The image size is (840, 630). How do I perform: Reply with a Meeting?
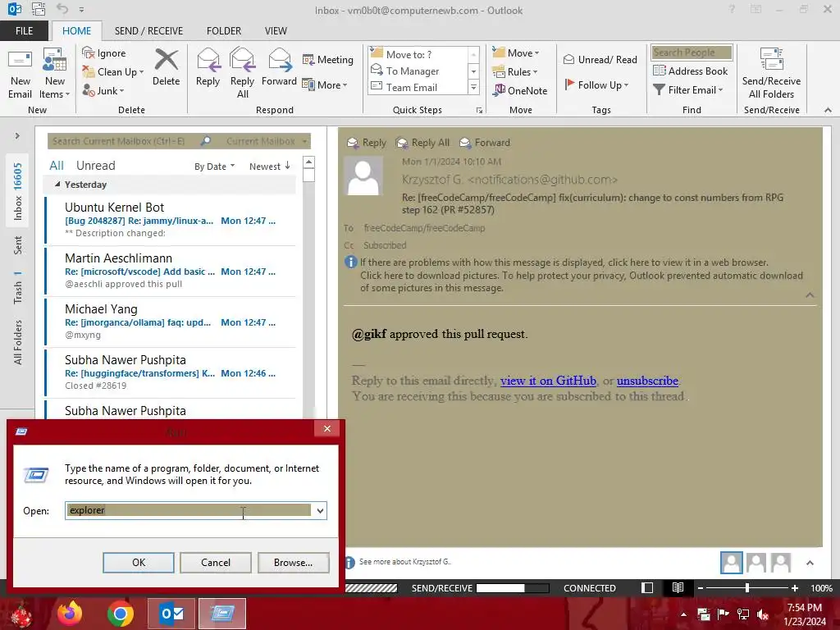tap(328, 59)
